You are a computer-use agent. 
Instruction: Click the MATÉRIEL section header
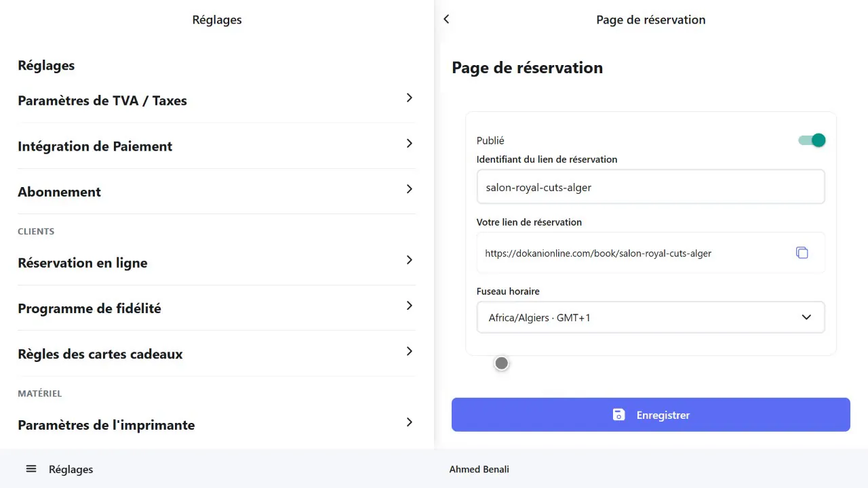click(x=39, y=393)
